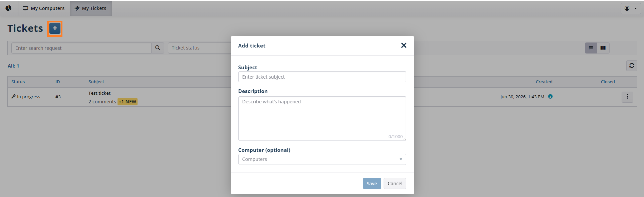This screenshot has height=197, width=644.
Task: Go to My Computers tab
Action: pos(44,8)
